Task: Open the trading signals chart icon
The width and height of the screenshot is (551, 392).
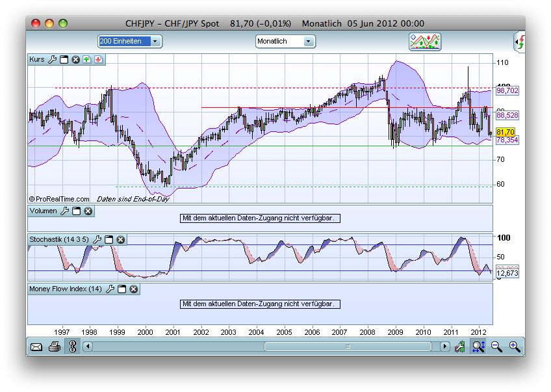Action: 425,42
